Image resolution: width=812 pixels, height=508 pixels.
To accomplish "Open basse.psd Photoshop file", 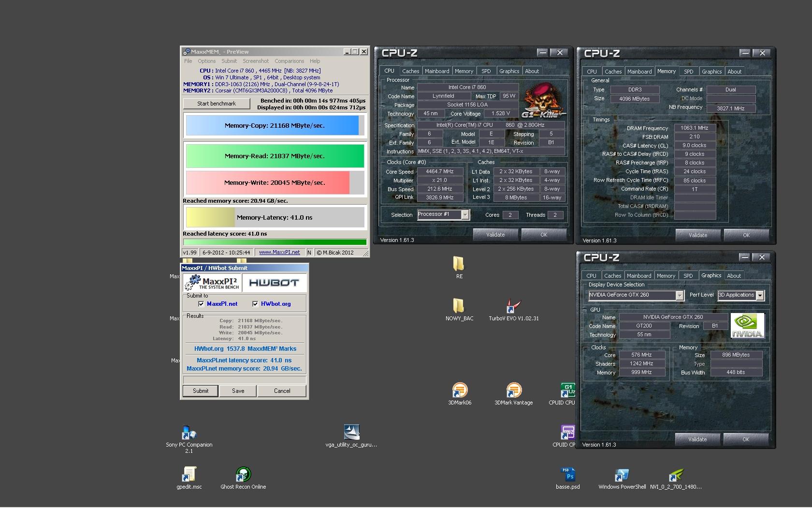I will coord(568,475).
